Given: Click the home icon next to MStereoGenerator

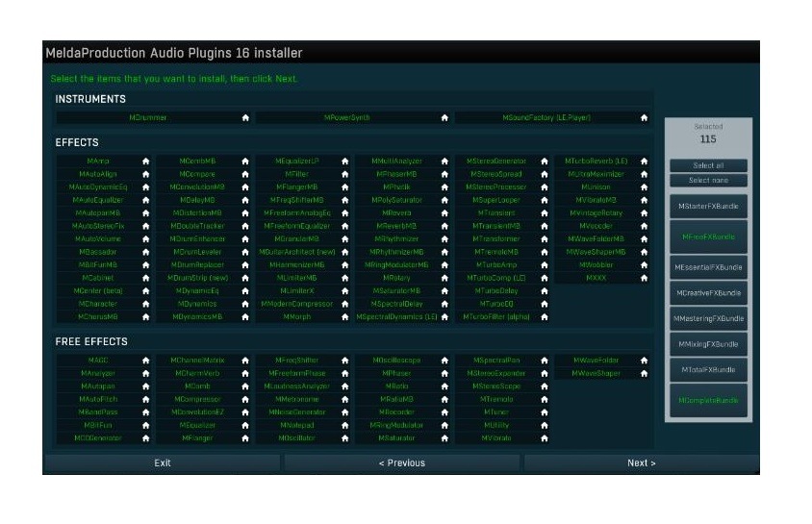Looking at the screenshot, I should coord(545,162).
